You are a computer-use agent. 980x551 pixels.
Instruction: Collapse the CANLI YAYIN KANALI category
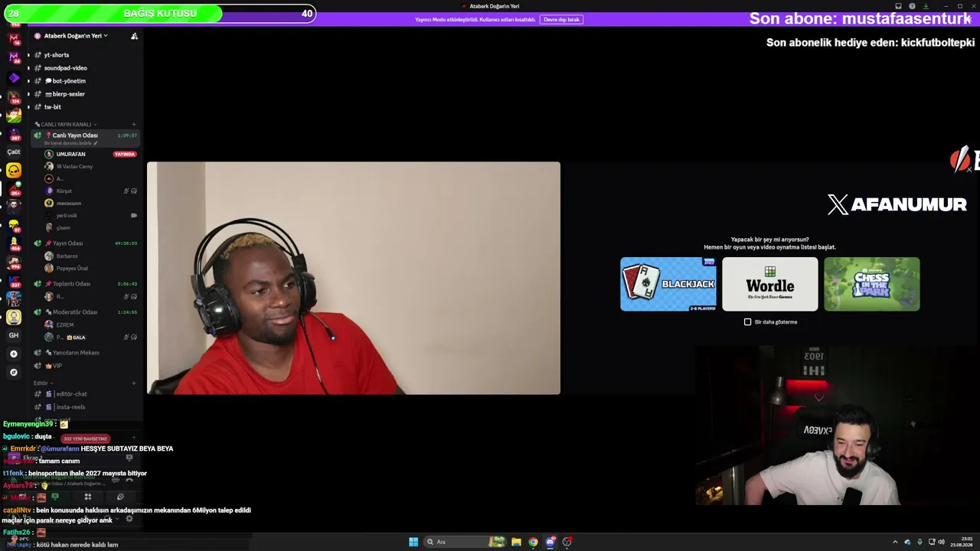pyautogui.click(x=65, y=124)
